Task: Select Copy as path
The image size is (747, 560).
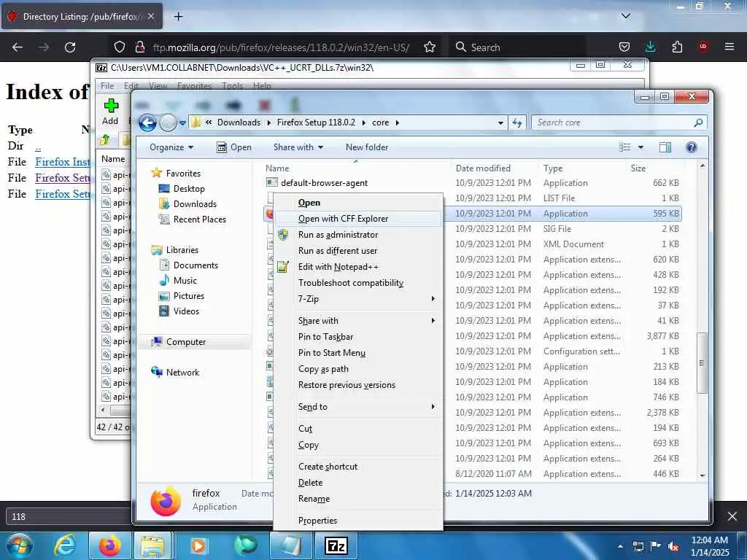Action: click(357, 369)
